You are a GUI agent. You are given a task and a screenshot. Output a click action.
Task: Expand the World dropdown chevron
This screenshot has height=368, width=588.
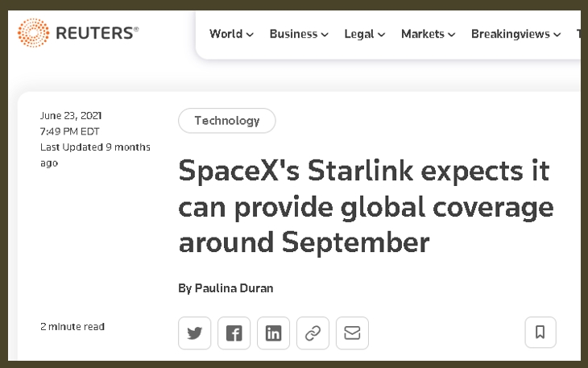[x=250, y=35]
